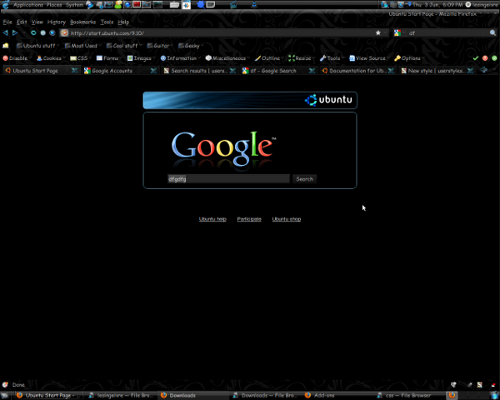Click the Search button below Google logo
This screenshot has height=400, width=500.
[305, 179]
